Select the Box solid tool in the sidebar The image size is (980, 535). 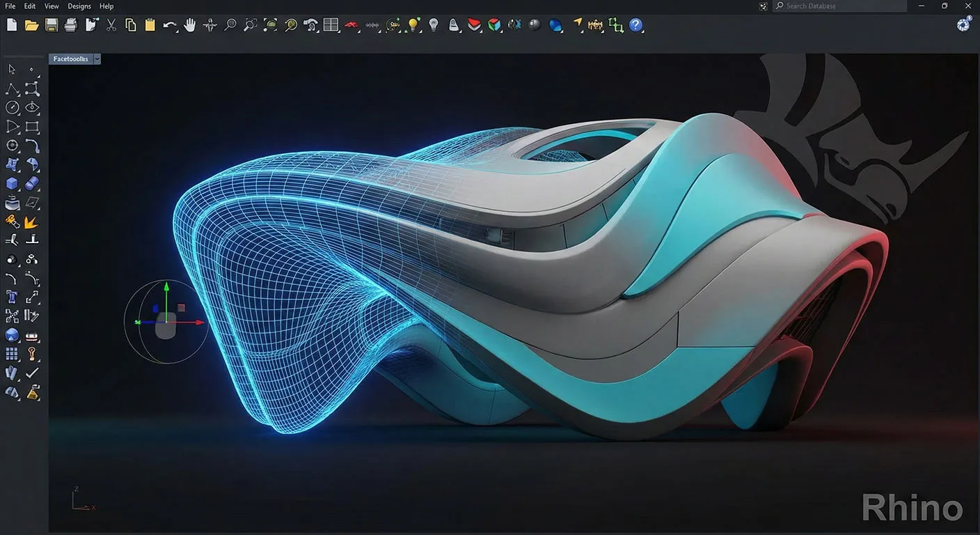(x=12, y=183)
